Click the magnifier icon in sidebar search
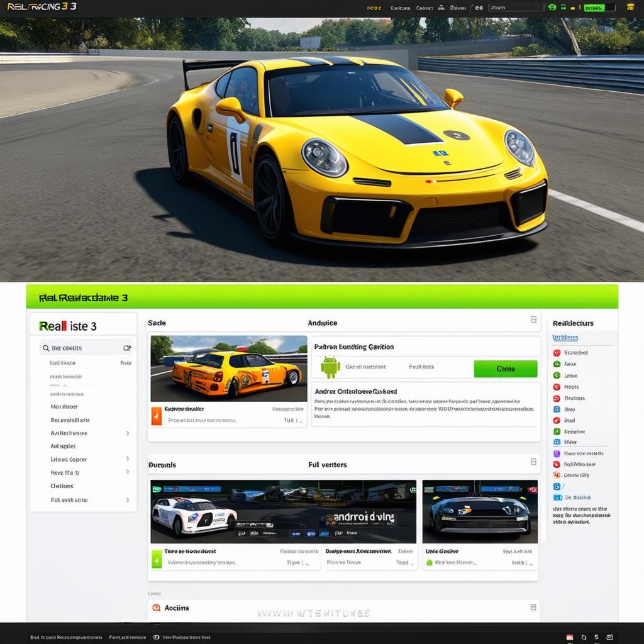Viewport: 644px width, 644px height. coord(46,348)
